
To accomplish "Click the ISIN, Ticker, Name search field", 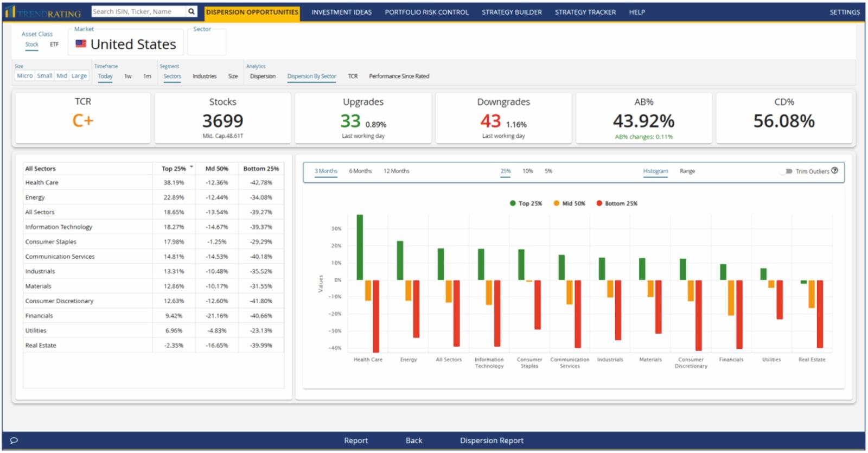I will click(x=139, y=11).
